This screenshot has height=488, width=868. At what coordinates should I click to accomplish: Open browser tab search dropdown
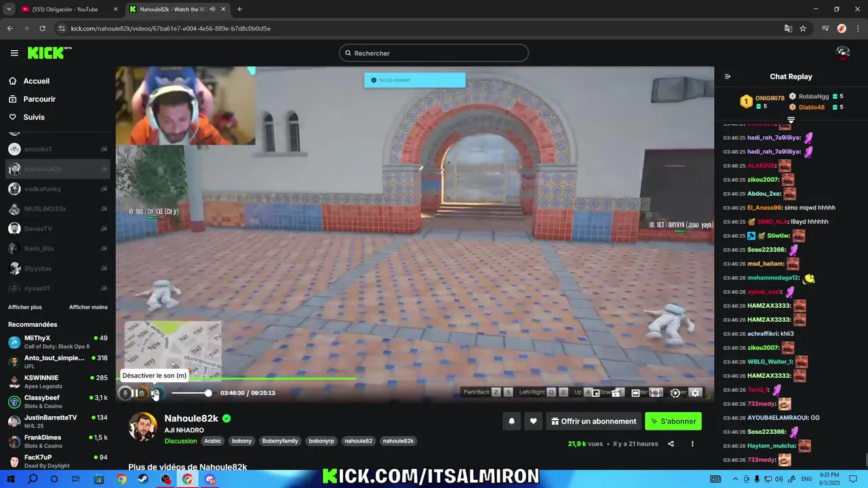coord(9,9)
